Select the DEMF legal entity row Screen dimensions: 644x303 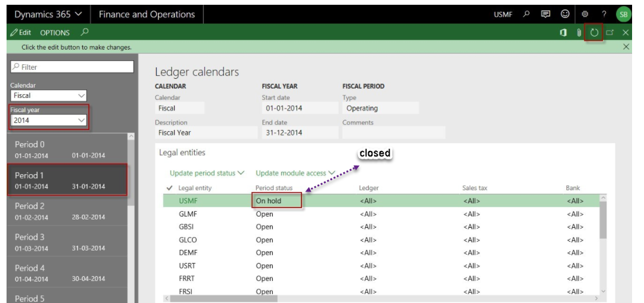pyautogui.click(x=381, y=252)
